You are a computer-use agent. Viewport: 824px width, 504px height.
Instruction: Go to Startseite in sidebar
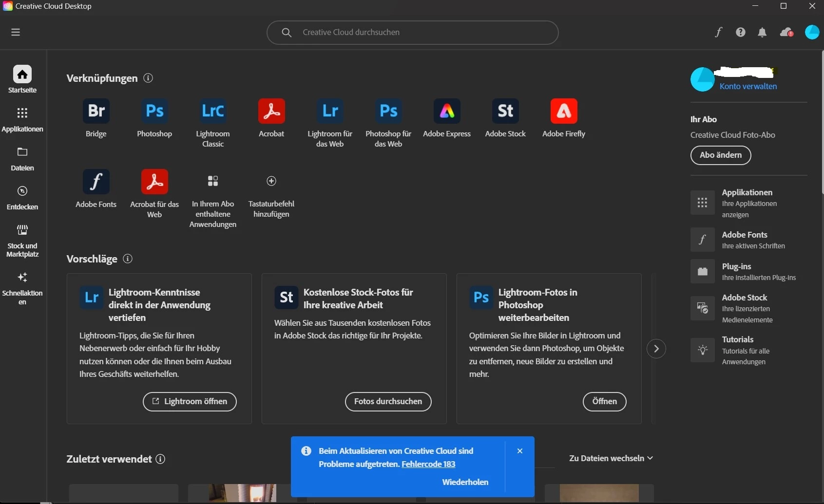pyautogui.click(x=22, y=79)
